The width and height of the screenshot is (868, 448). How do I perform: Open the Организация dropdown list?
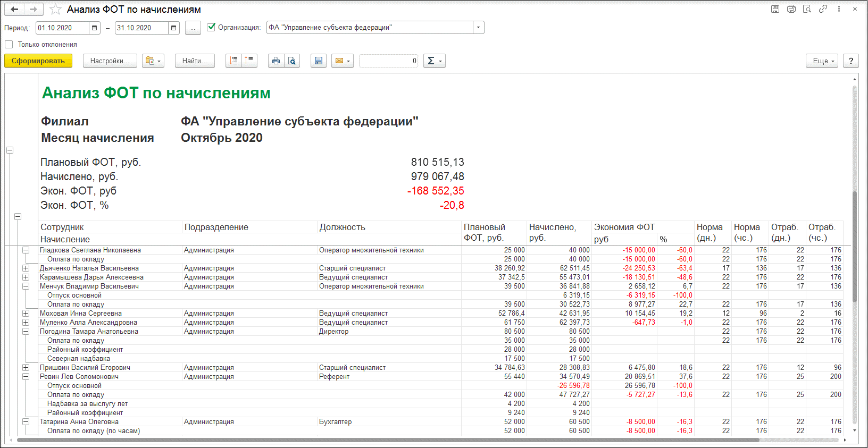point(479,28)
